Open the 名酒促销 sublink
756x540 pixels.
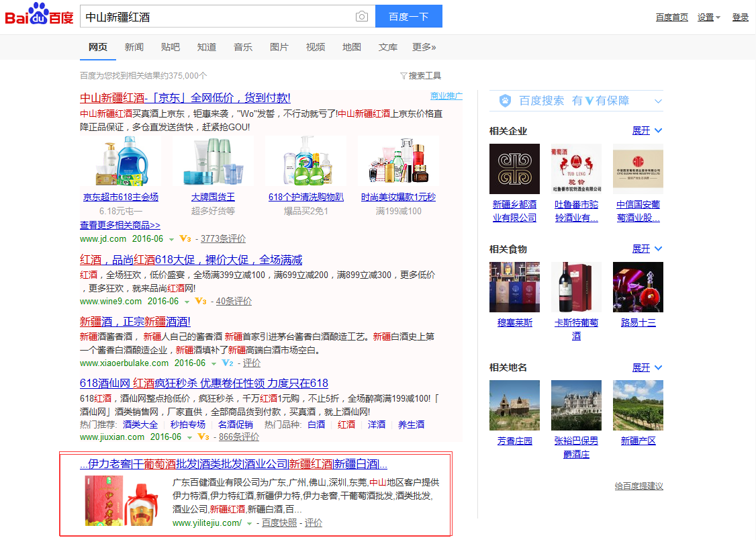point(236,424)
